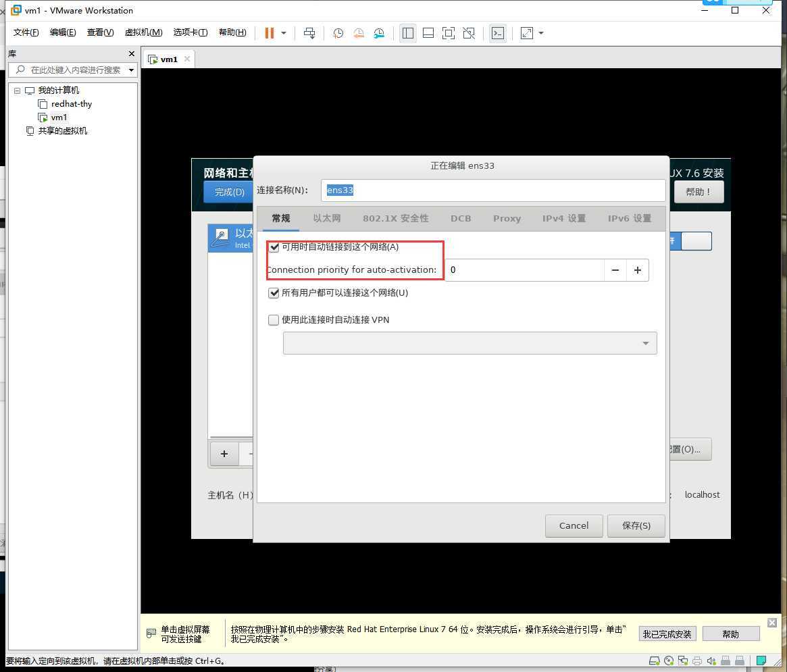The width and height of the screenshot is (787, 672).
Task: Add a network device with plus button
Action: point(224,454)
